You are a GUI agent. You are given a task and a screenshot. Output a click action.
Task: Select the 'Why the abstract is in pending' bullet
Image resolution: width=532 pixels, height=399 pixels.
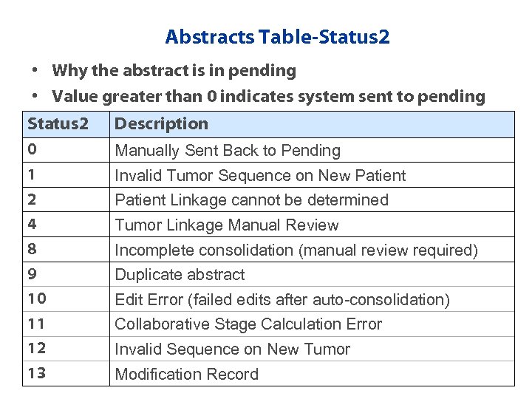[174, 71]
